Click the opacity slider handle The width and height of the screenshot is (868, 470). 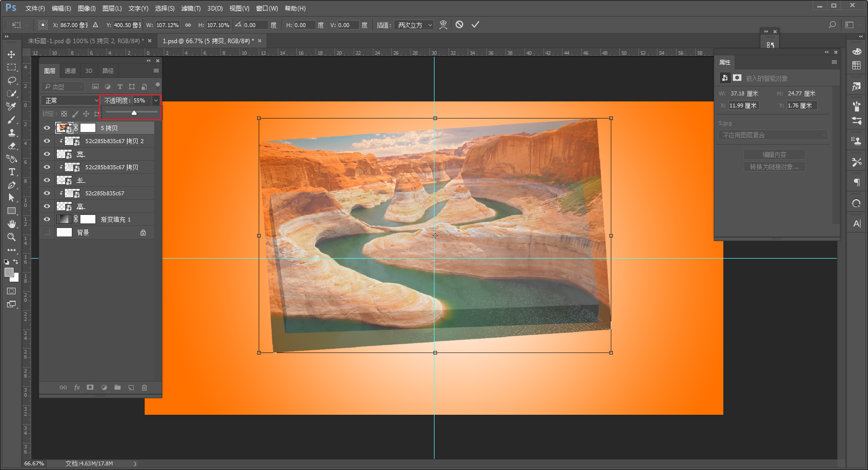(134, 113)
